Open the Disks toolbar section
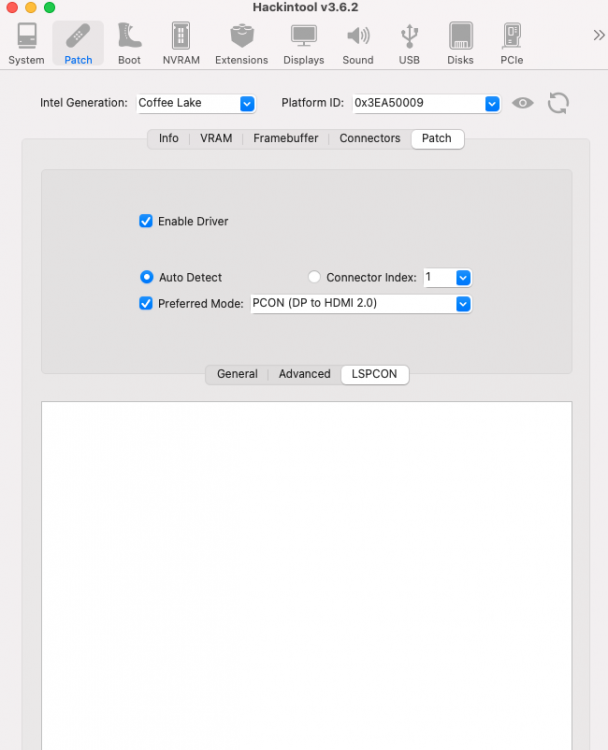Viewport: 608px width, 750px height. [460, 44]
